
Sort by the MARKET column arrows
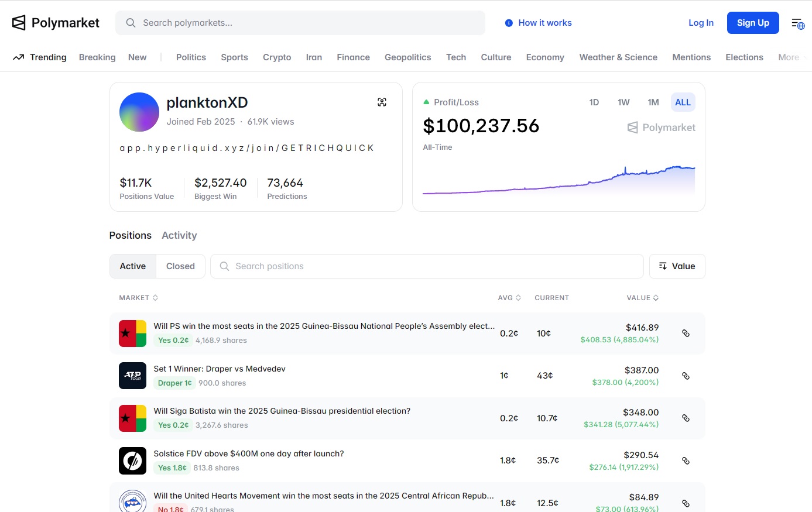point(155,298)
